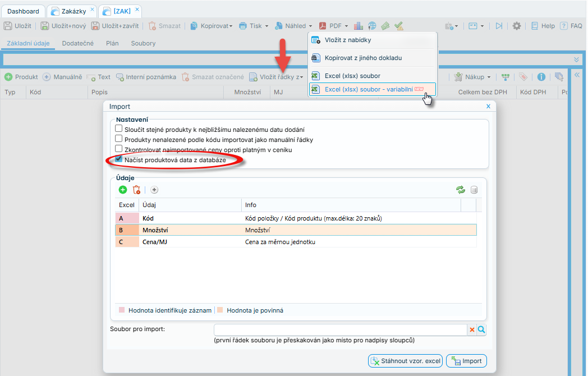Image resolution: width=588 pixels, height=376 pixels.
Task: Add a Produkt row
Action: [x=21, y=77]
